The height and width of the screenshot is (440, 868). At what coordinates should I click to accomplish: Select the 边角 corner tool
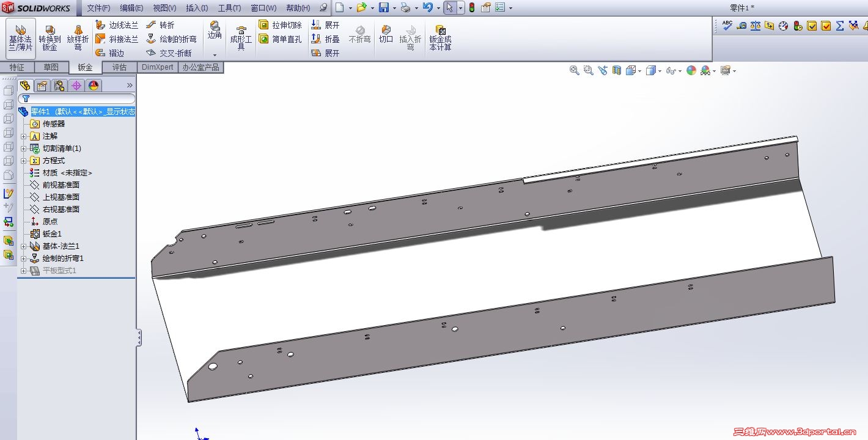215,31
